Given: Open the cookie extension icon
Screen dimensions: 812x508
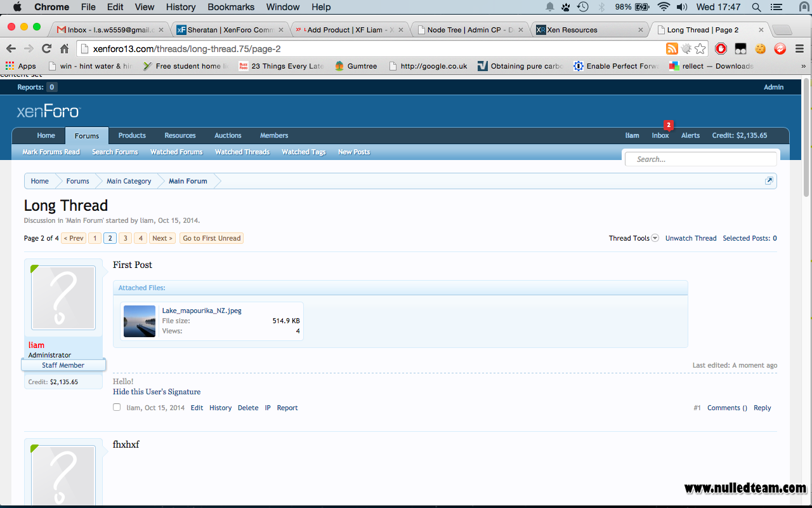Looking at the screenshot, I should 760,49.
